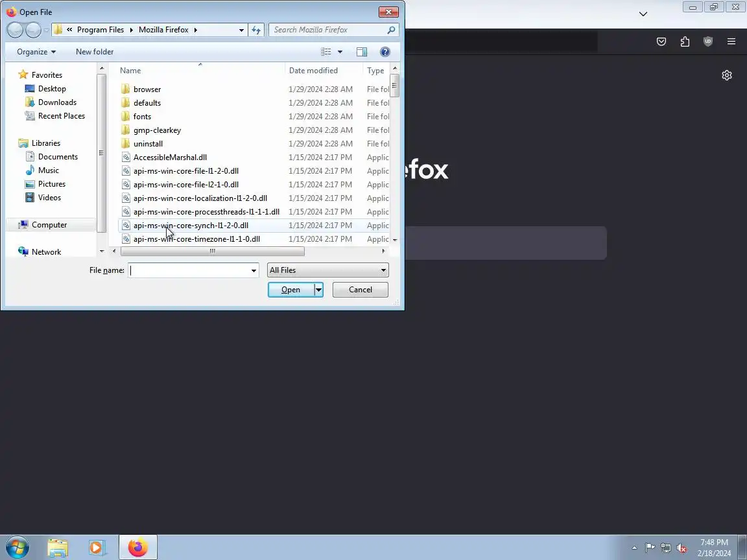
Task: Select api-ms-win-core-processthreads-l1-1-1.dll
Action: point(206,211)
